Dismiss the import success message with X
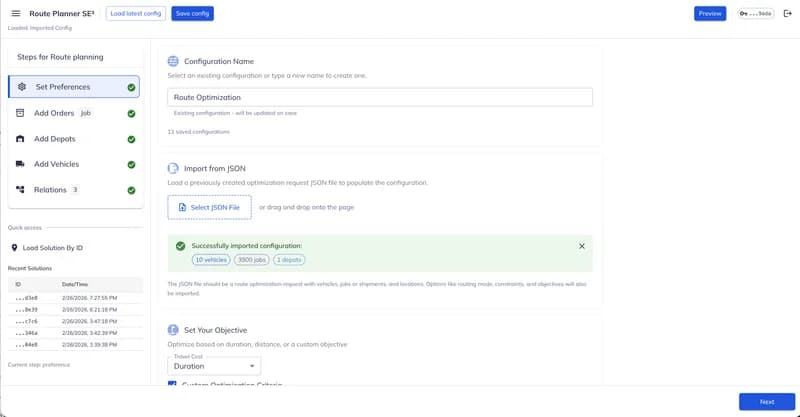Screen dimensions: 800x417 [582, 246]
